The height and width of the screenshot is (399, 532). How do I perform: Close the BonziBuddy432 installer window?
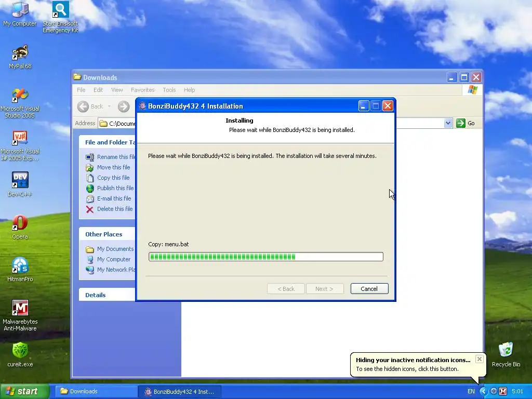388,106
